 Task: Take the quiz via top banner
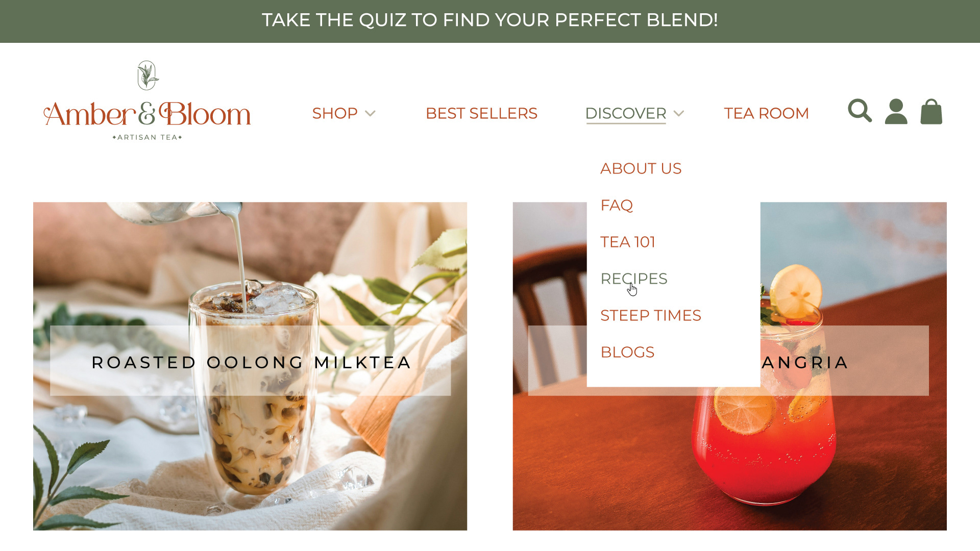[x=490, y=20]
